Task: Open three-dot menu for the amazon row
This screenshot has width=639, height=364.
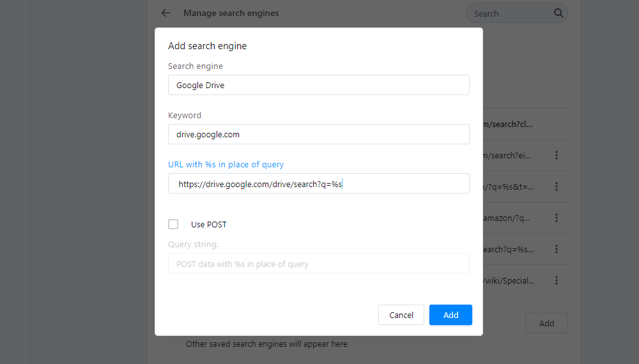Action: (557, 218)
